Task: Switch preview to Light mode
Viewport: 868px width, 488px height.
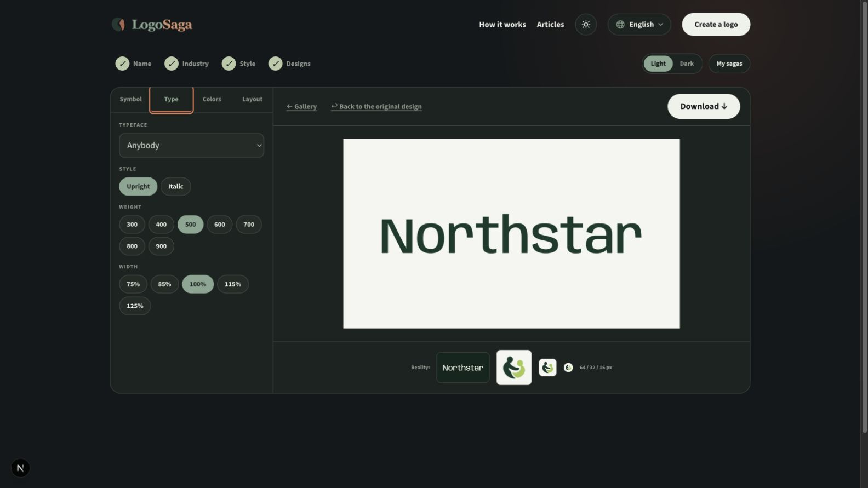Action: coord(658,64)
